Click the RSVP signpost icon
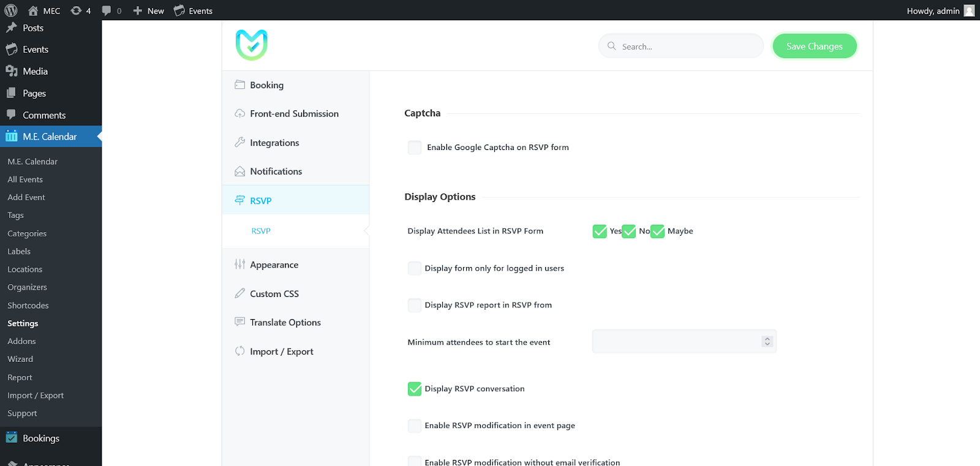The image size is (980, 466). [239, 200]
